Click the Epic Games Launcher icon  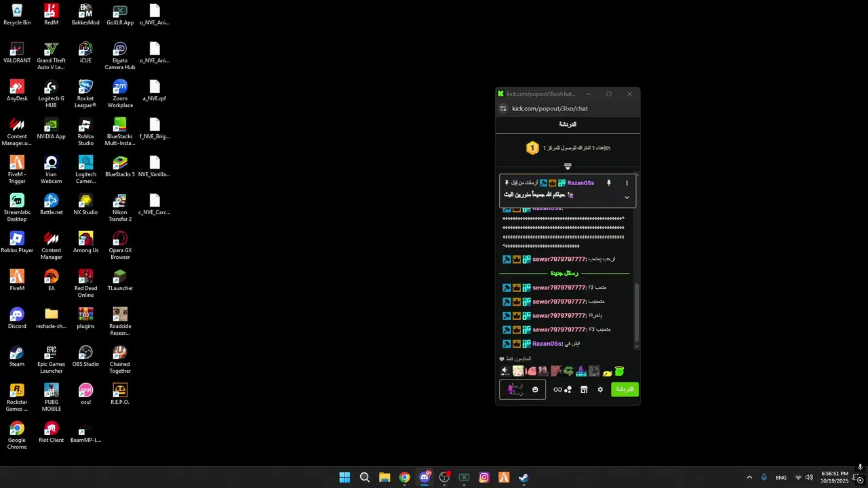pyautogui.click(x=51, y=360)
